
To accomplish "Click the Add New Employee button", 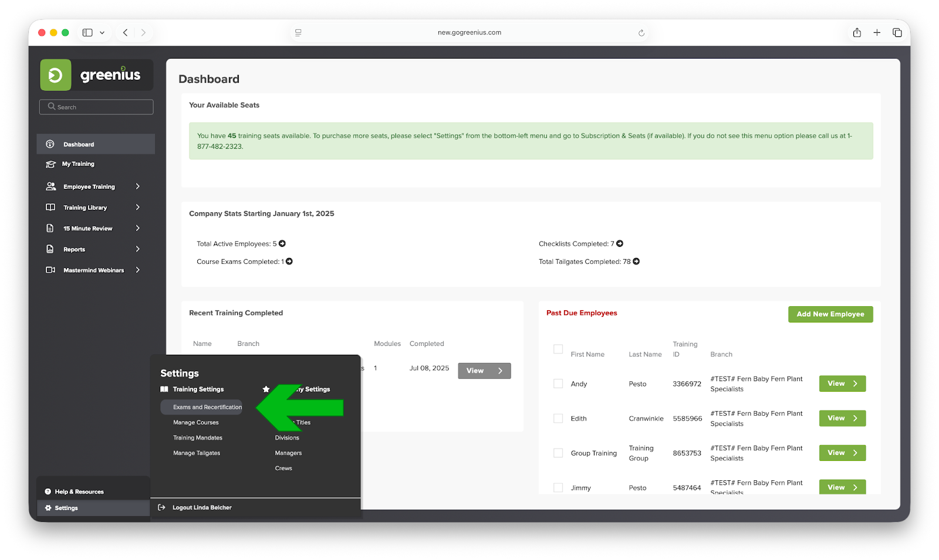I will tap(830, 314).
